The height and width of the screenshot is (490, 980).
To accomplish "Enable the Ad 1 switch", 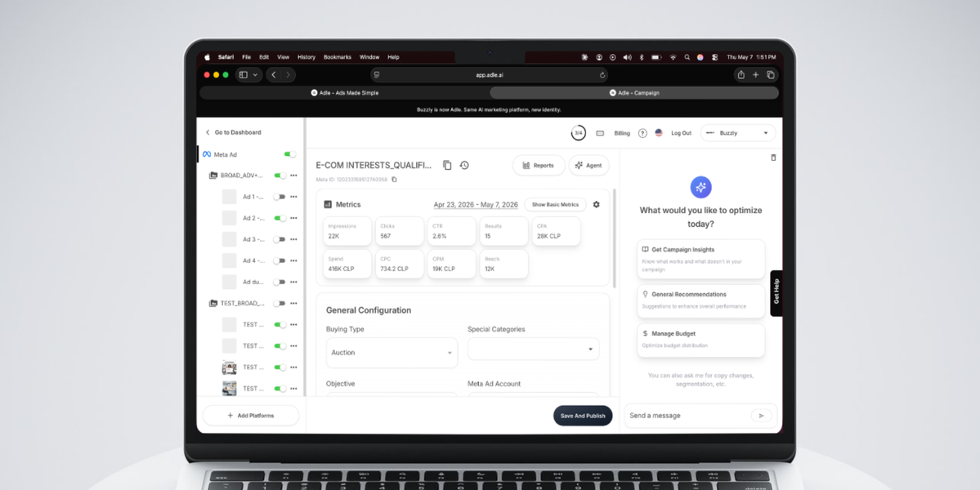I will [x=280, y=197].
